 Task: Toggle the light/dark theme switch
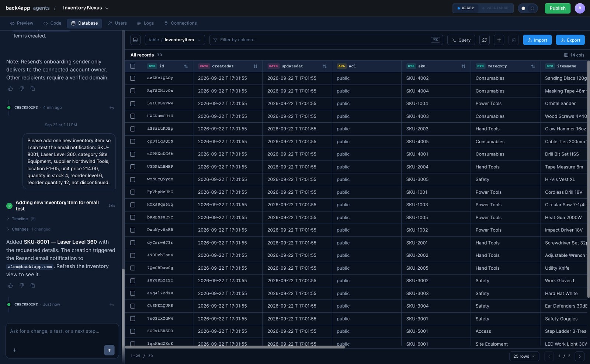(x=528, y=8)
